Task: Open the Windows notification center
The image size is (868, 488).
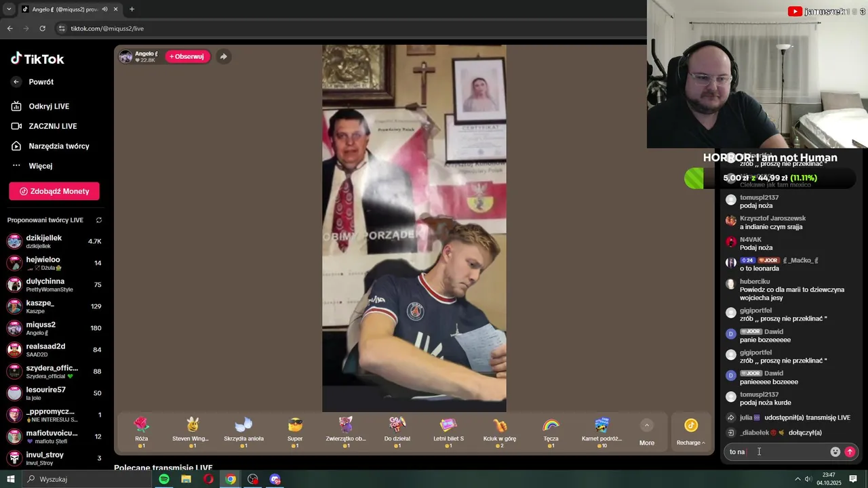Action: 853,479
